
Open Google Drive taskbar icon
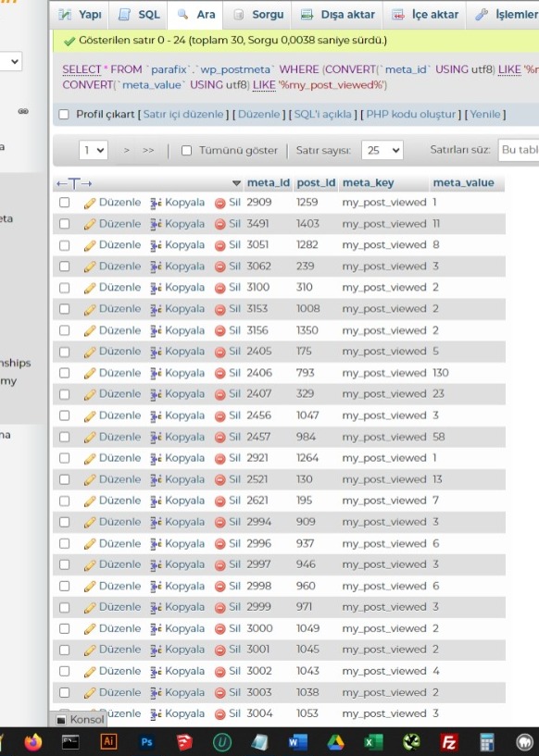point(336,741)
